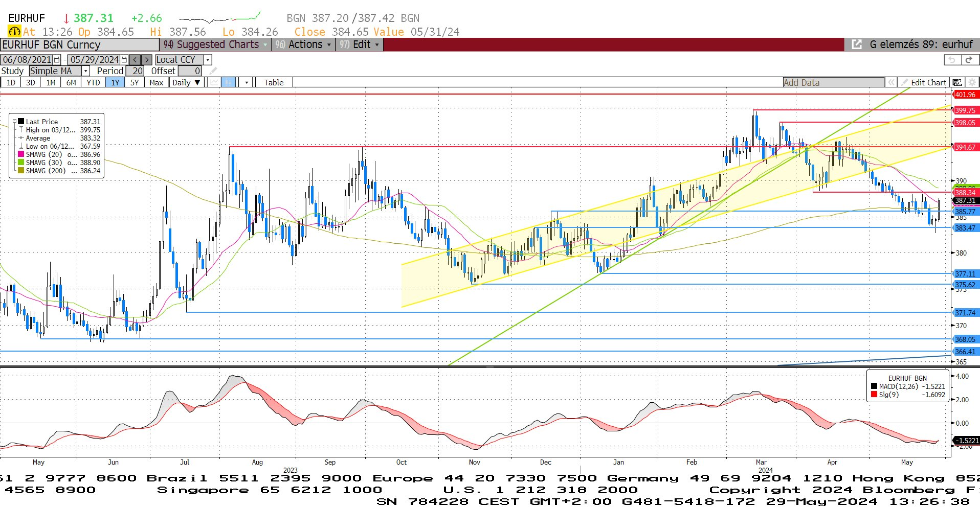Expand the Local CCY currency dropdown
The width and height of the screenshot is (980, 530).
pyautogui.click(x=208, y=60)
